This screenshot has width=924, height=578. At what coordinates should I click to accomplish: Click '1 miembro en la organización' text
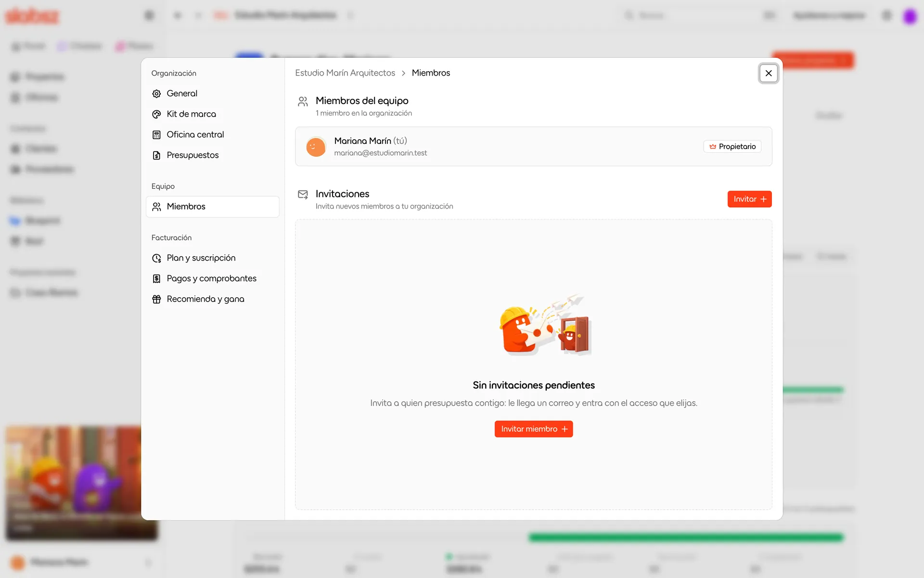click(363, 113)
